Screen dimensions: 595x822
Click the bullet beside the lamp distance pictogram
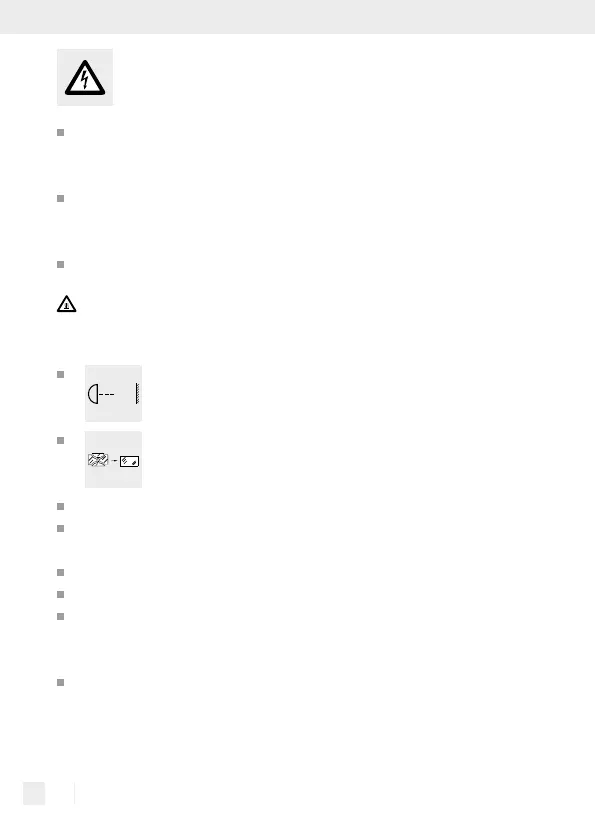(x=60, y=375)
